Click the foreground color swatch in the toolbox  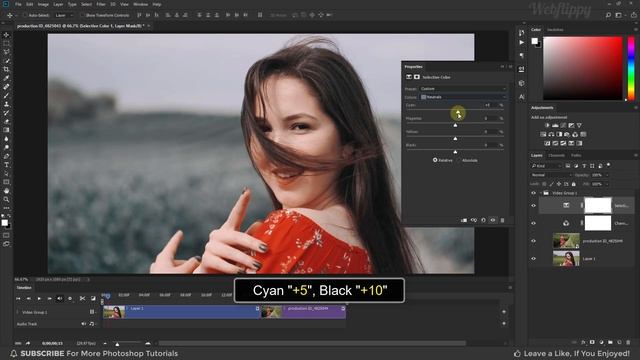(4, 222)
